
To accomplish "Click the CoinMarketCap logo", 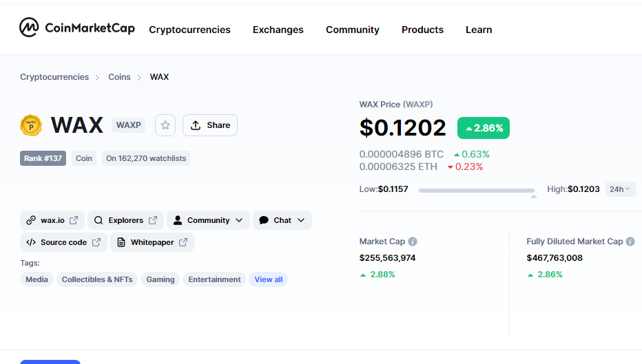I will pyautogui.click(x=77, y=28).
